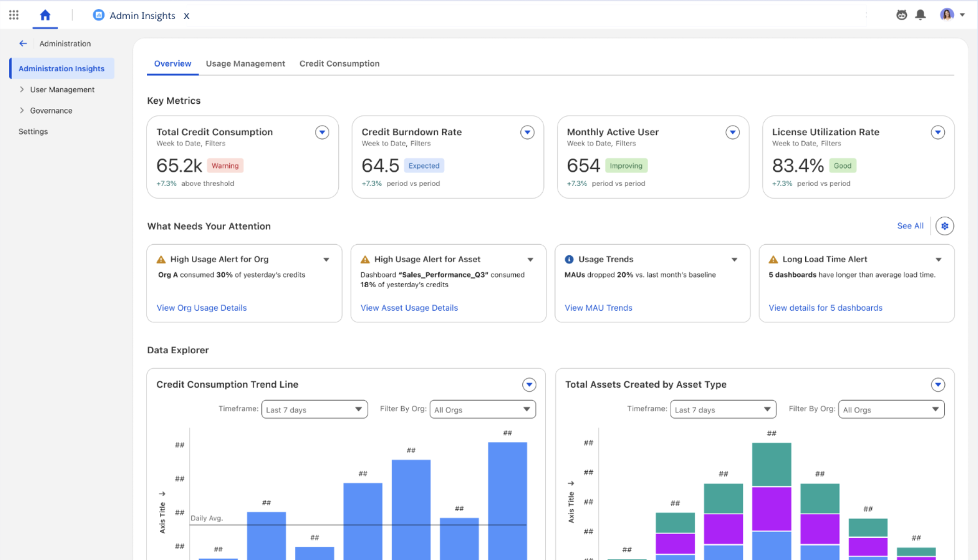Select Administration Insights in the sidebar
The width and height of the screenshot is (978, 560).
(61, 68)
